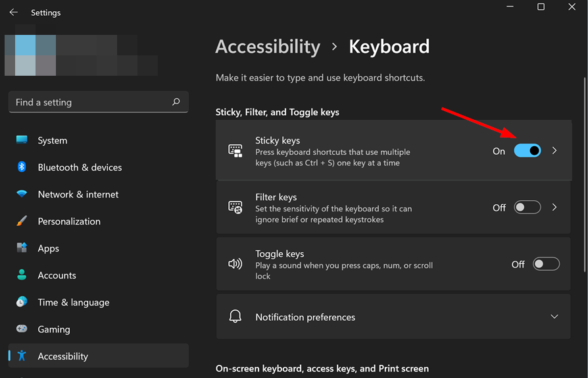Maximize the Settings window
Image resolution: width=588 pixels, height=378 pixels.
pyautogui.click(x=541, y=7)
